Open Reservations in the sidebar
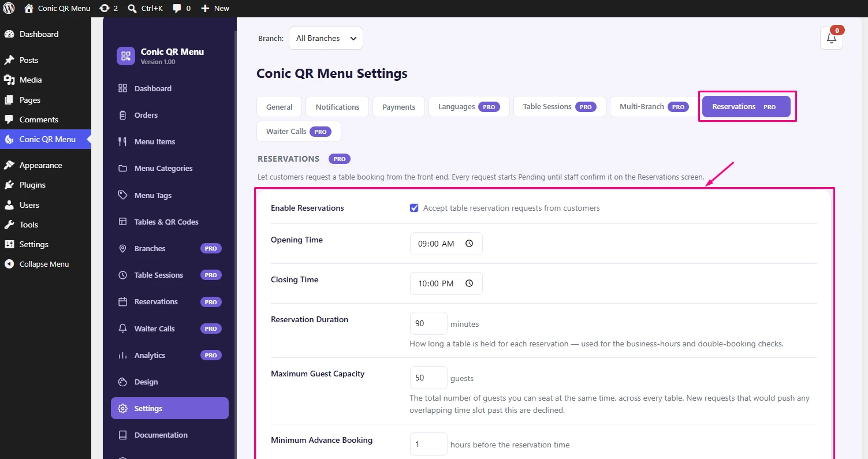The image size is (868, 459). click(170, 301)
